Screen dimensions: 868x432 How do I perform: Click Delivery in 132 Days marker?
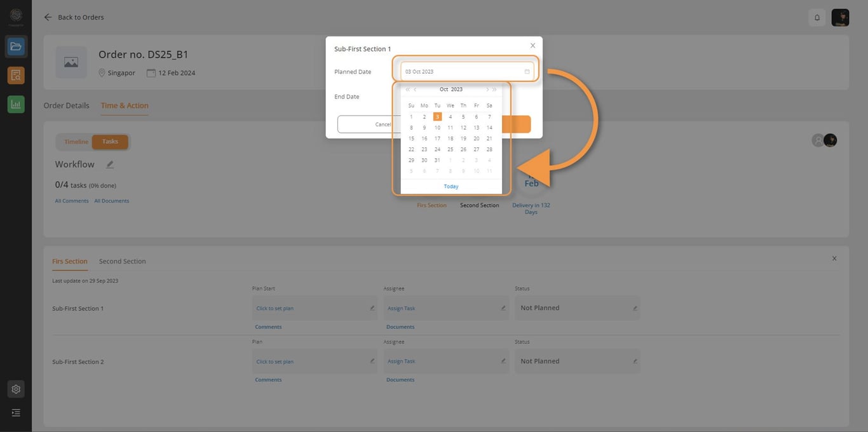[531, 208]
